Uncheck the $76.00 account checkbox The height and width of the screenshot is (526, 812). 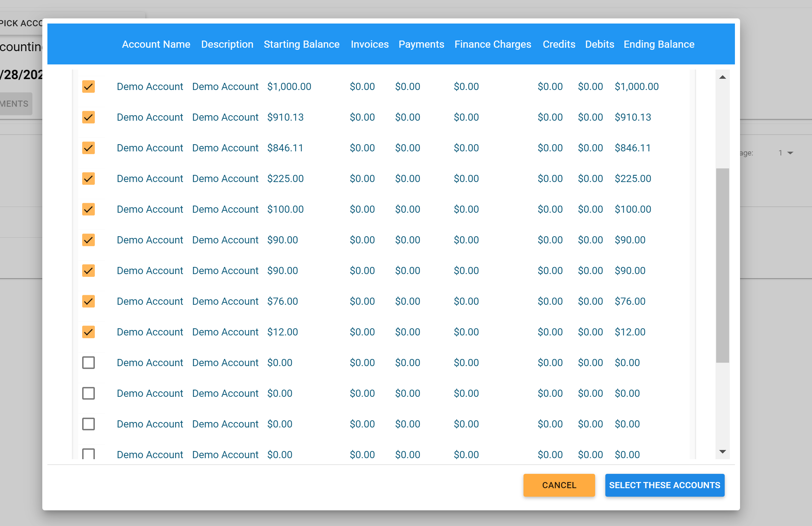tap(88, 302)
